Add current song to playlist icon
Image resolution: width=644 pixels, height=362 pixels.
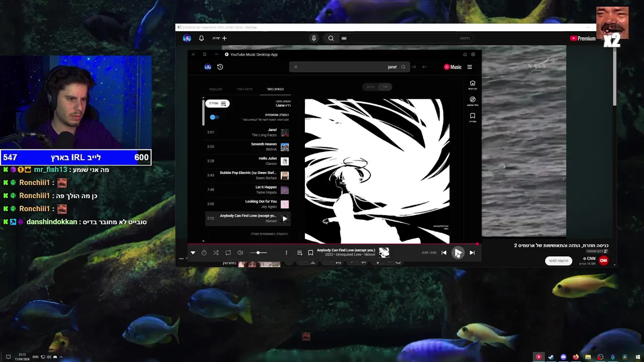coord(299,253)
